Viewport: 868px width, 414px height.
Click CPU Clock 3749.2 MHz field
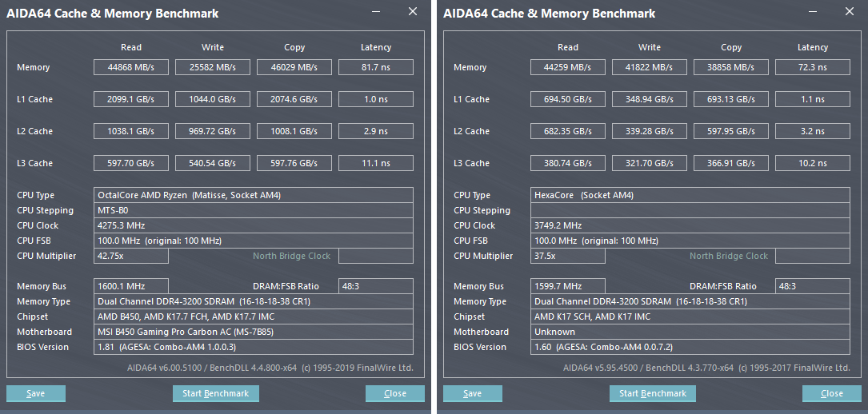point(690,225)
